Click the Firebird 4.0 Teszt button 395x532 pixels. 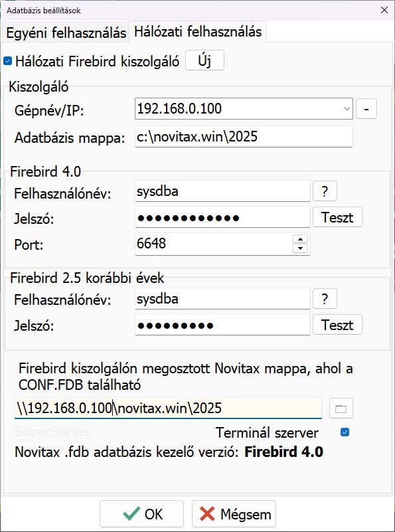[337, 217]
